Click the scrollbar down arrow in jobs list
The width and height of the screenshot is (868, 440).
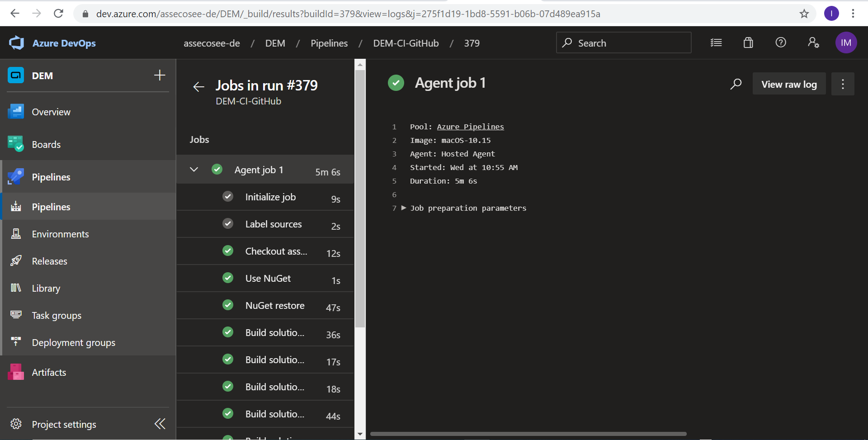pos(360,434)
